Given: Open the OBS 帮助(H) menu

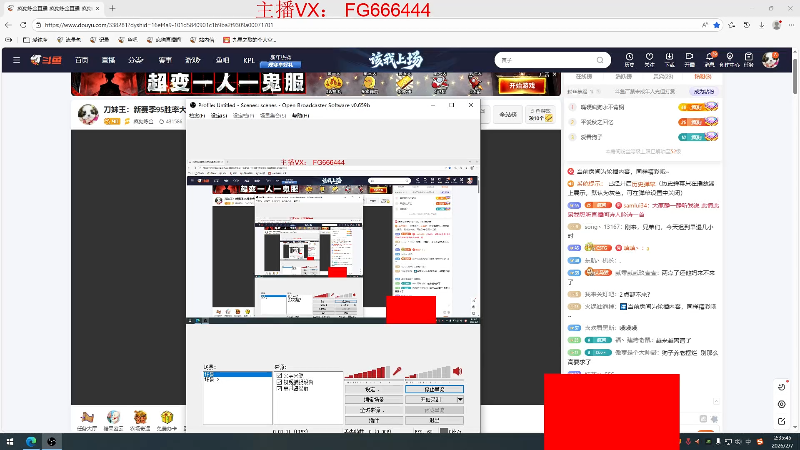Looking at the screenshot, I should (301, 116).
